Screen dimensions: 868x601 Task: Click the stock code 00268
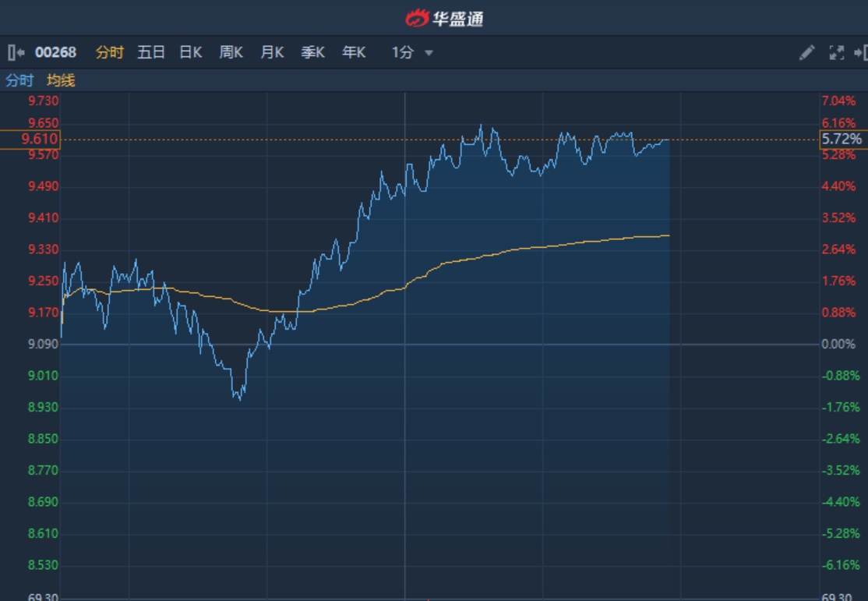[55, 52]
